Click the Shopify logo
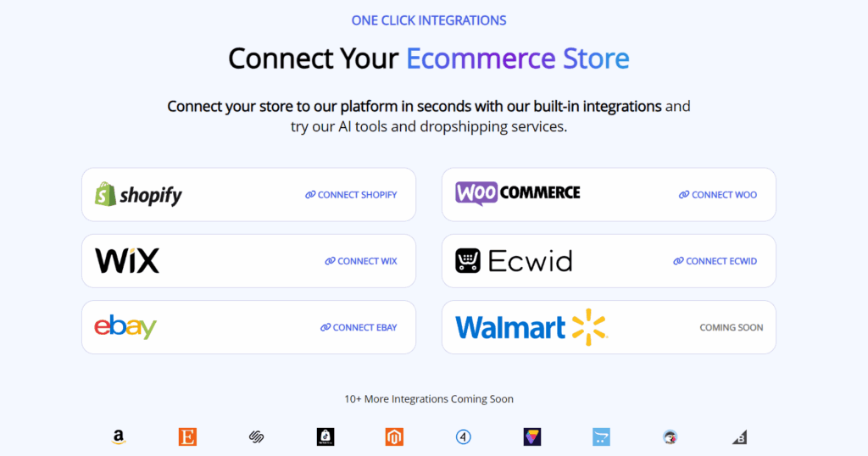Viewport: 868px width, 456px height. (x=138, y=195)
